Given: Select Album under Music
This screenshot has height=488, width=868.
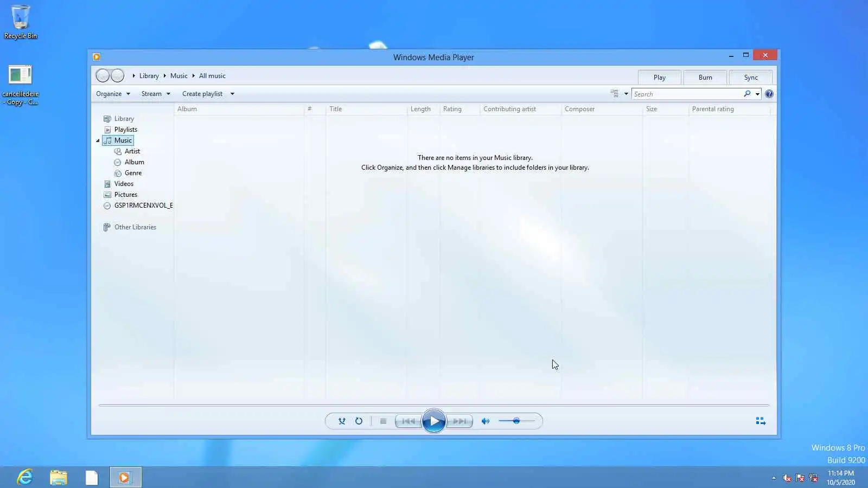Looking at the screenshot, I should tap(134, 162).
